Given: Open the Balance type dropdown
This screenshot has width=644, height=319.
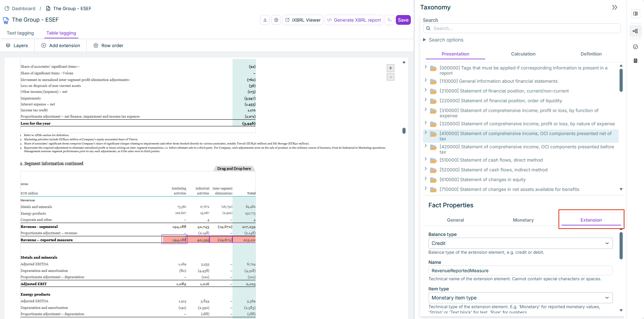Looking at the screenshot, I should point(520,243).
